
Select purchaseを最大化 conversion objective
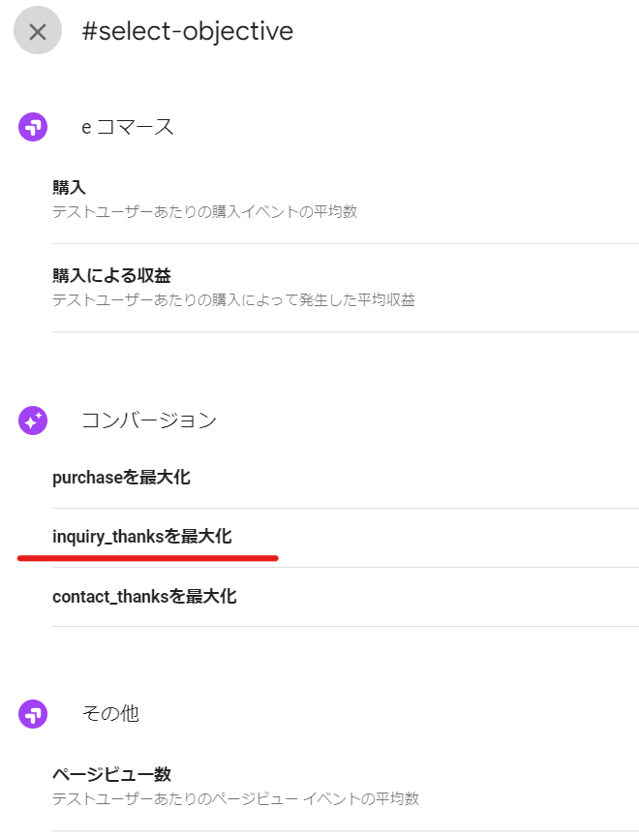point(121,478)
